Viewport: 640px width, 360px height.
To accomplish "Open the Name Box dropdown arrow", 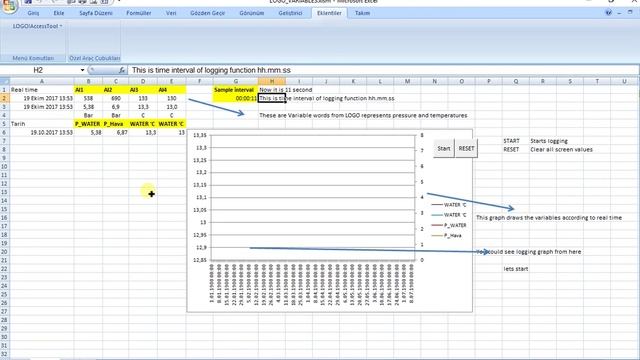I will [82, 70].
